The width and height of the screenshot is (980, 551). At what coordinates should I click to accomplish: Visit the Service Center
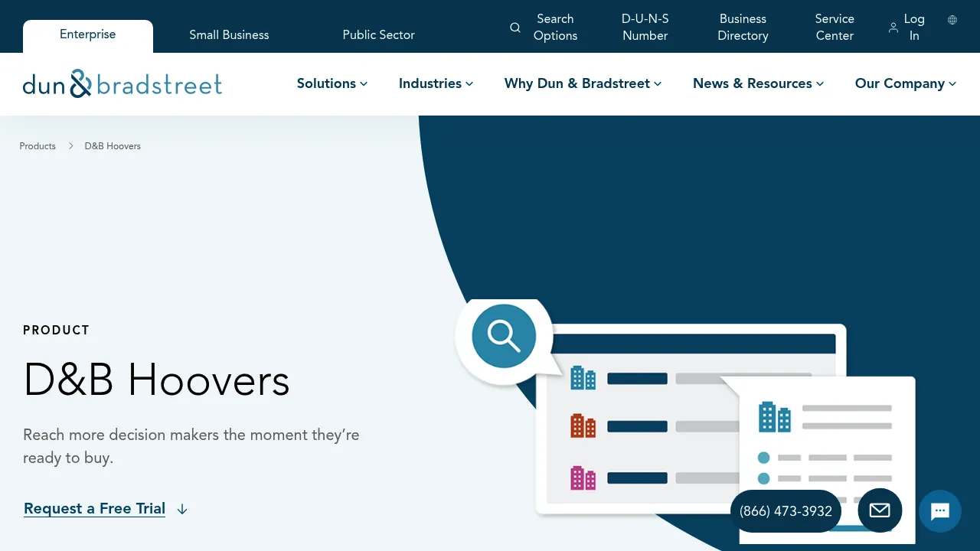tap(835, 28)
